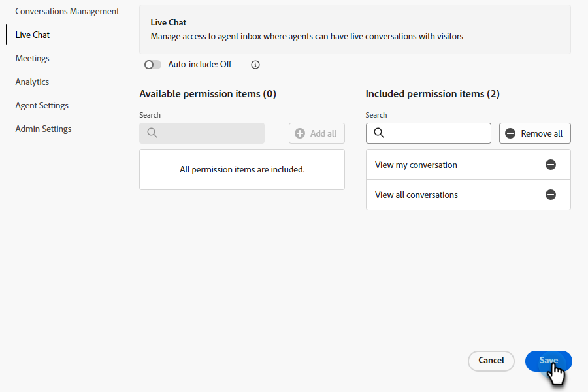Click the search magnifier in Available items

[x=152, y=133]
